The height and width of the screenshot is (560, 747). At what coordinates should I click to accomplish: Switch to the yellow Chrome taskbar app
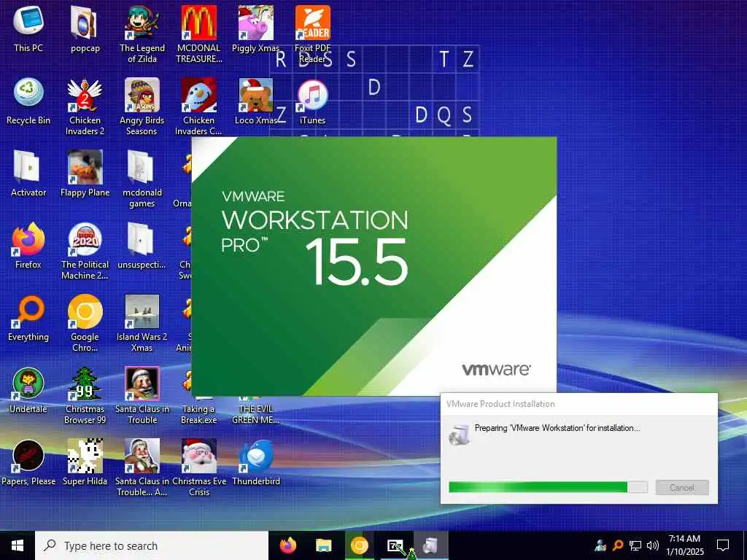[x=359, y=545]
